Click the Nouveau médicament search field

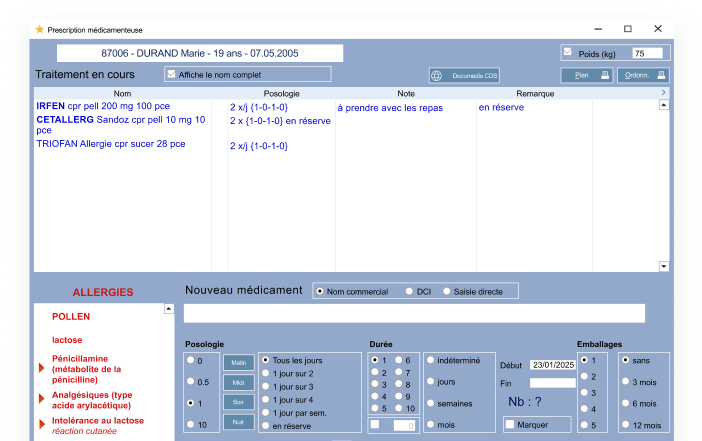414,313
